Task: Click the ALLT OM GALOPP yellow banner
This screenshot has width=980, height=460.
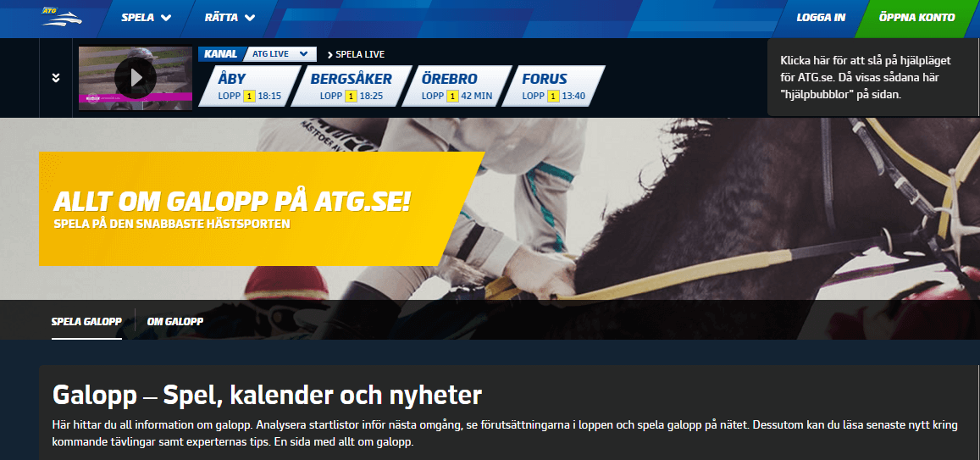Action: (261, 208)
